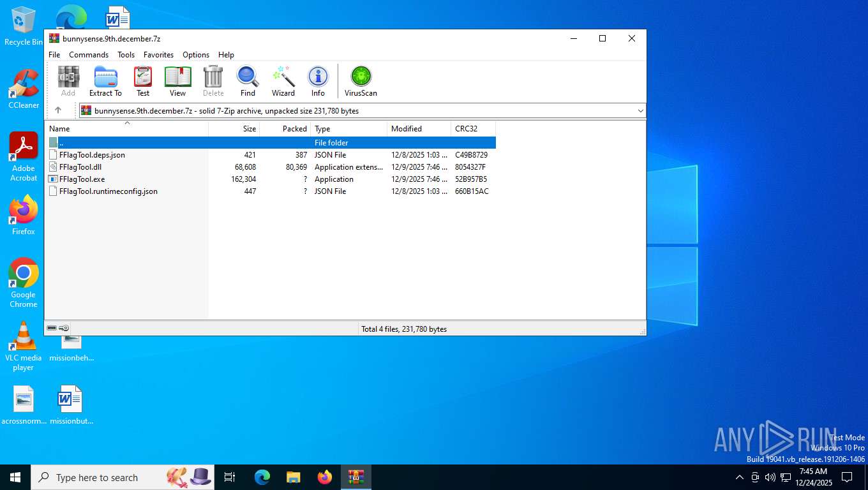Click Windows Start button
Screen dimensions: 868x490
[x=15, y=477]
